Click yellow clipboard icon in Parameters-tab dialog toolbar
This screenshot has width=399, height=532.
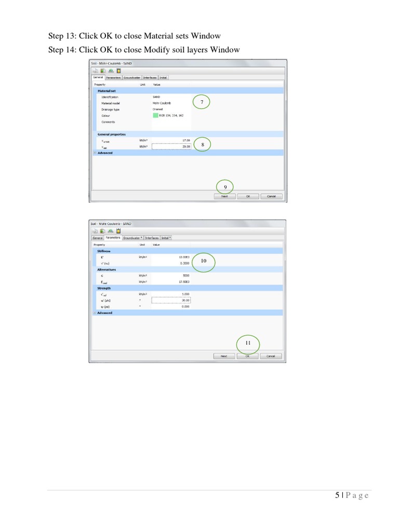coord(118,231)
